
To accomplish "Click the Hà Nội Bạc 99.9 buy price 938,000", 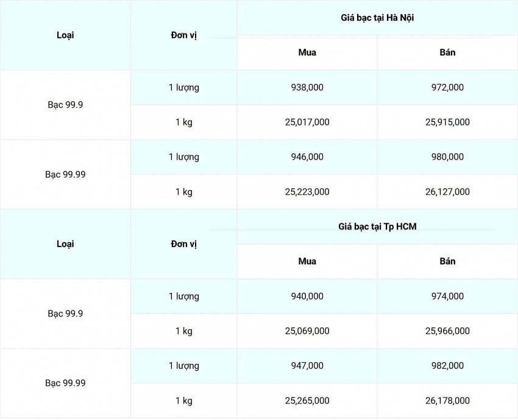I will tap(307, 88).
